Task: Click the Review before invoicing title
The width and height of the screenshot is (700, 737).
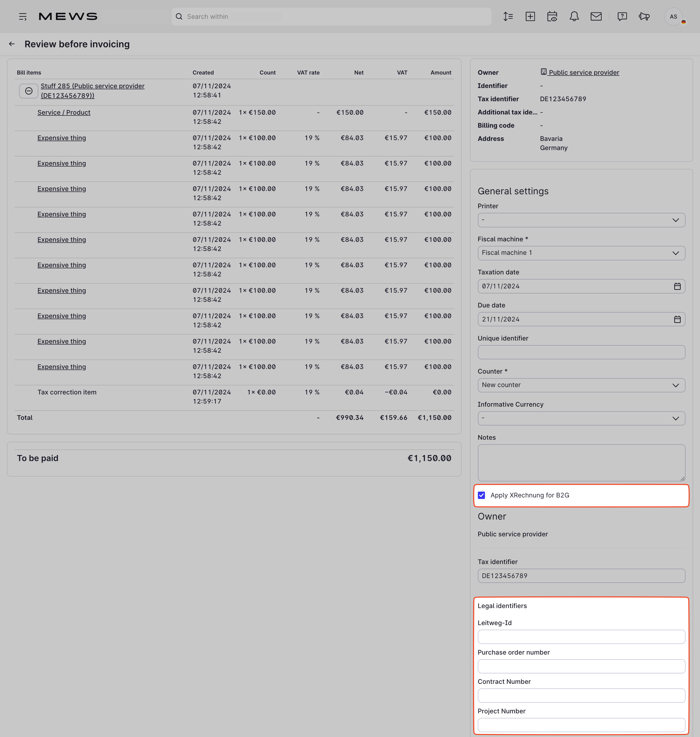Action: 77,44
